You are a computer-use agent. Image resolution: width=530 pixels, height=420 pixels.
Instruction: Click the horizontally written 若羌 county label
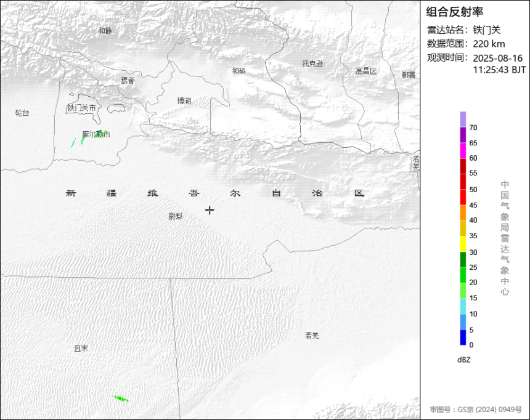[312, 335]
